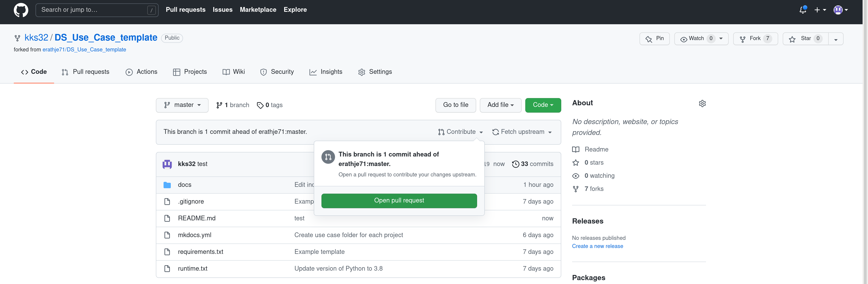Toggle Watch on the repository
Screen dimensions: 868x284
coord(696,39)
